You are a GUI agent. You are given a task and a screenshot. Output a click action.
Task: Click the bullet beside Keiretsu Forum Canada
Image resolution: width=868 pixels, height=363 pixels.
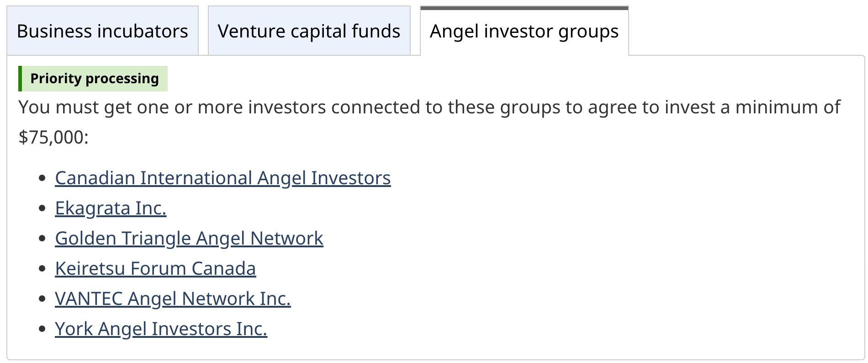click(x=42, y=269)
